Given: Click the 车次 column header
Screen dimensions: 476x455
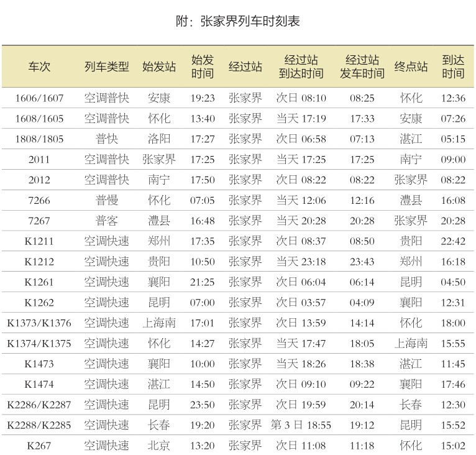Looking at the screenshot, I should [x=39, y=67].
